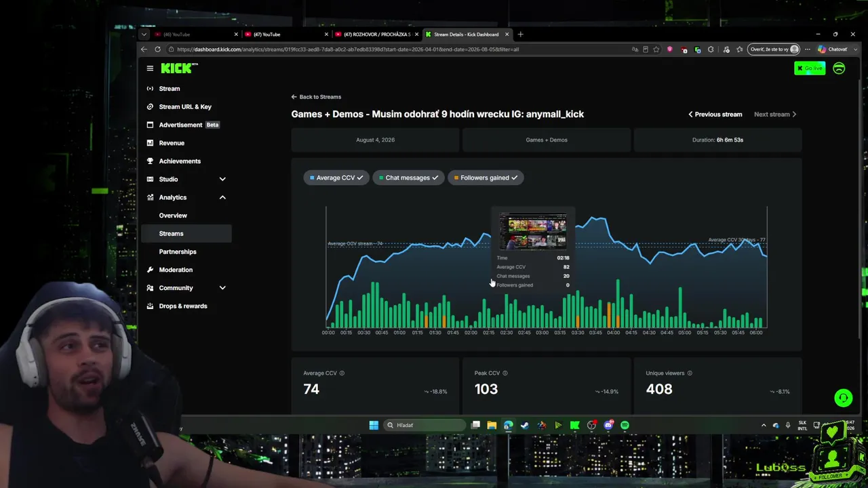Image resolution: width=868 pixels, height=488 pixels.
Task: Click the Duration: 6h 6m 53s card
Action: (x=717, y=140)
